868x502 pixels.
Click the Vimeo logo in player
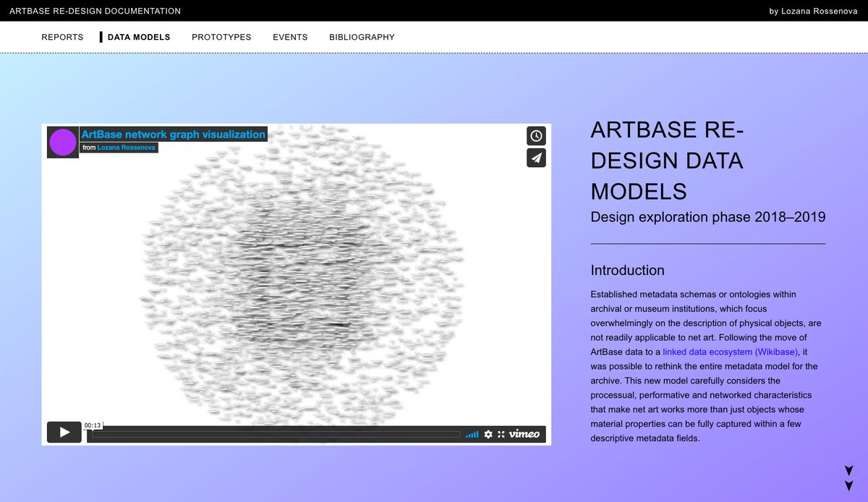click(x=524, y=434)
